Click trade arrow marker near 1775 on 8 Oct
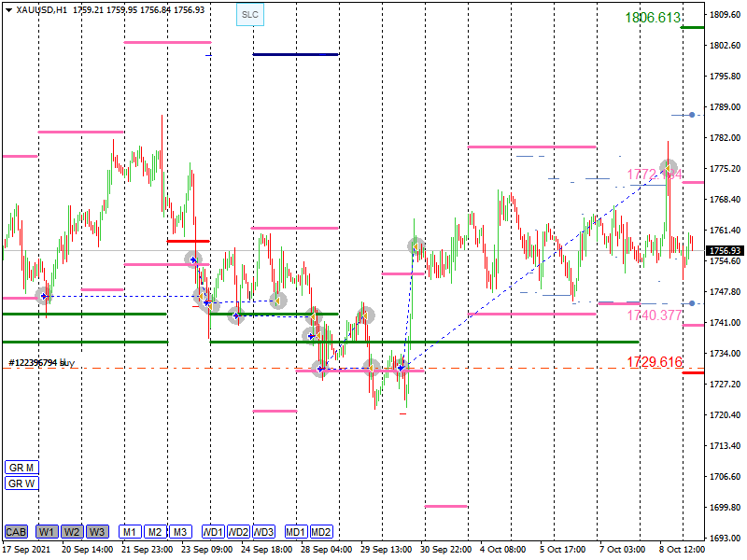 point(668,168)
